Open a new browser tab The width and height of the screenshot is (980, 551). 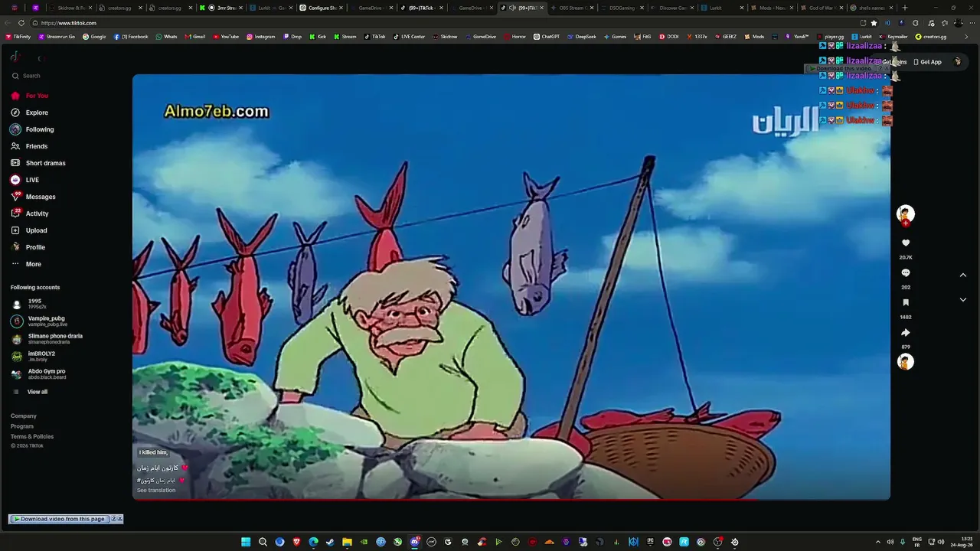pyautogui.click(x=905, y=8)
